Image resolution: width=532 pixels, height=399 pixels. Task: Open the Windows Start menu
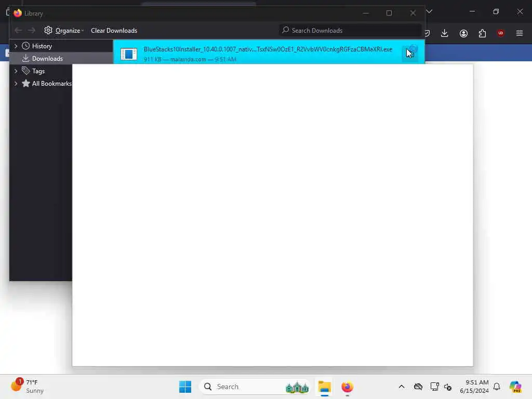click(185, 387)
